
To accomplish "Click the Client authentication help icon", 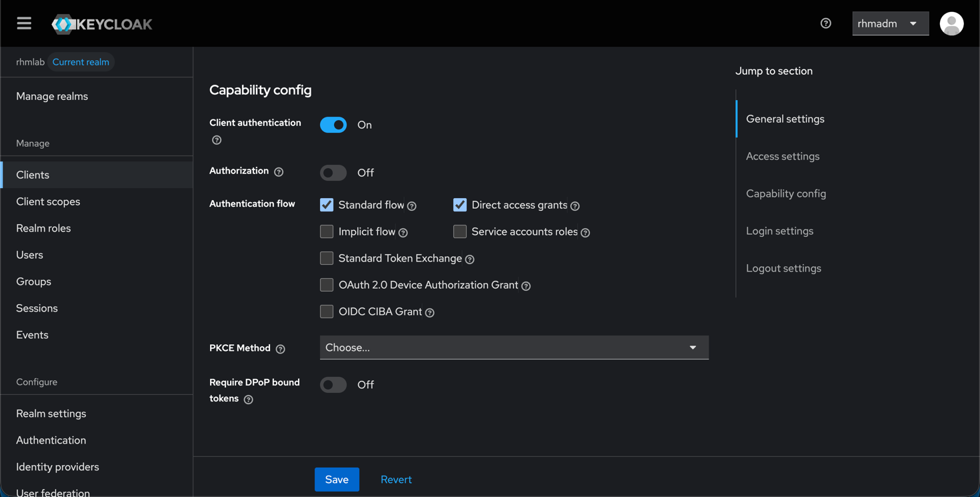I will [216, 140].
